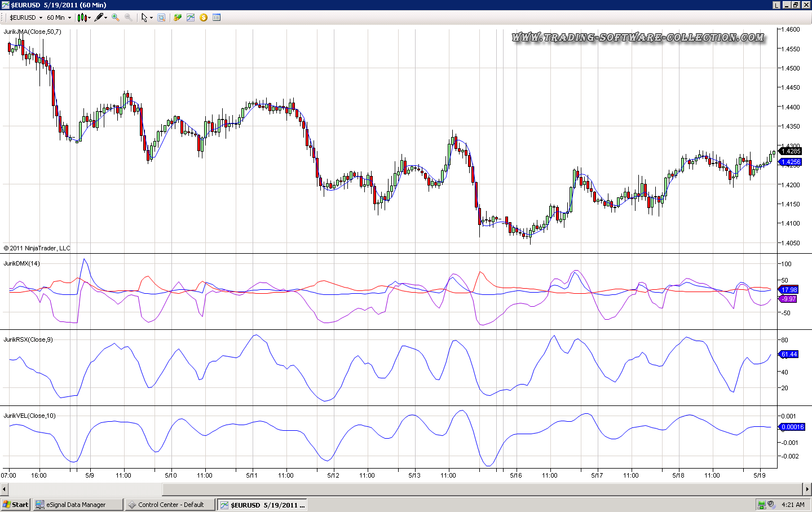Open chart properties table icon
This screenshot has width=812, height=512.
pos(217,17)
